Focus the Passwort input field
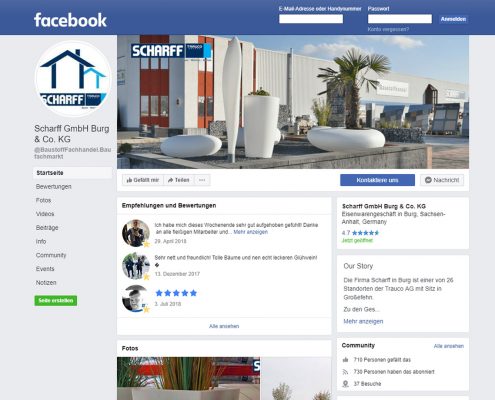The width and height of the screenshot is (495, 400). [400, 19]
